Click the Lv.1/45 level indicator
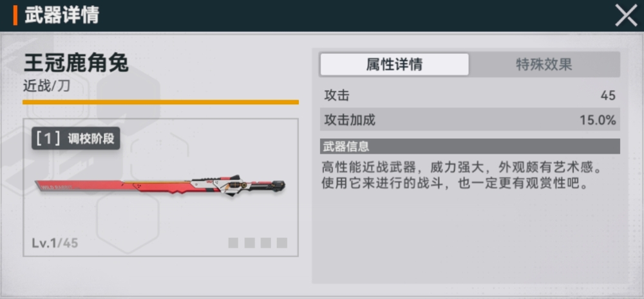Viewport: 644px width, 299px height. coord(55,243)
